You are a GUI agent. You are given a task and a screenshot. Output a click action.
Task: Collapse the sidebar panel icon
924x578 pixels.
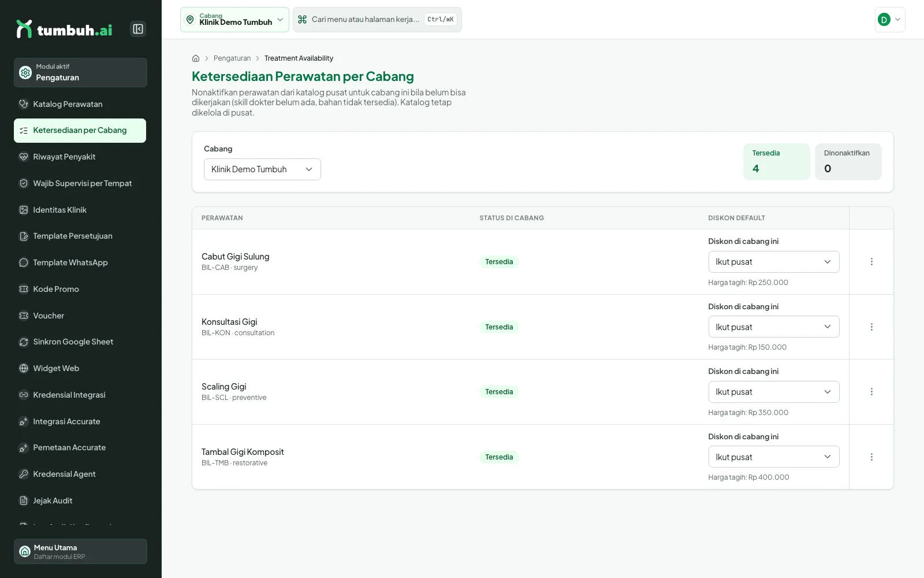click(x=138, y=29)
